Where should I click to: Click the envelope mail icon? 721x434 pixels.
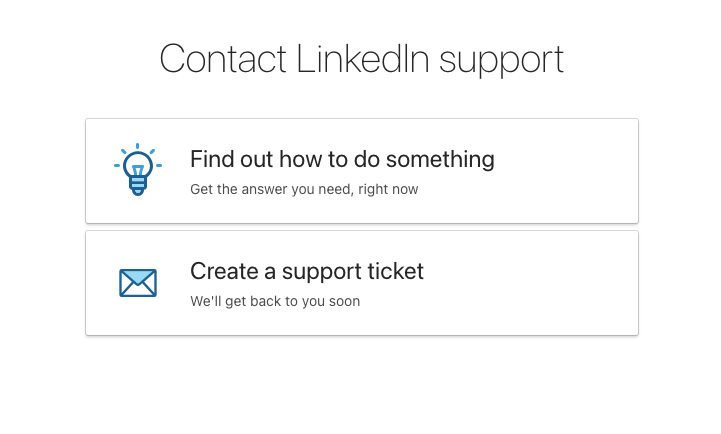138,283
